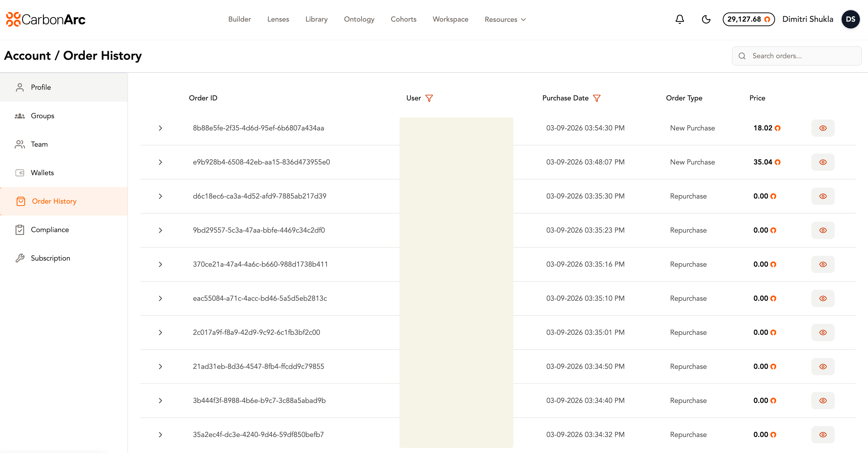Toggle dark mode moon icon
Viewport: 868px width, 453px height.
[x=706, y=19]
